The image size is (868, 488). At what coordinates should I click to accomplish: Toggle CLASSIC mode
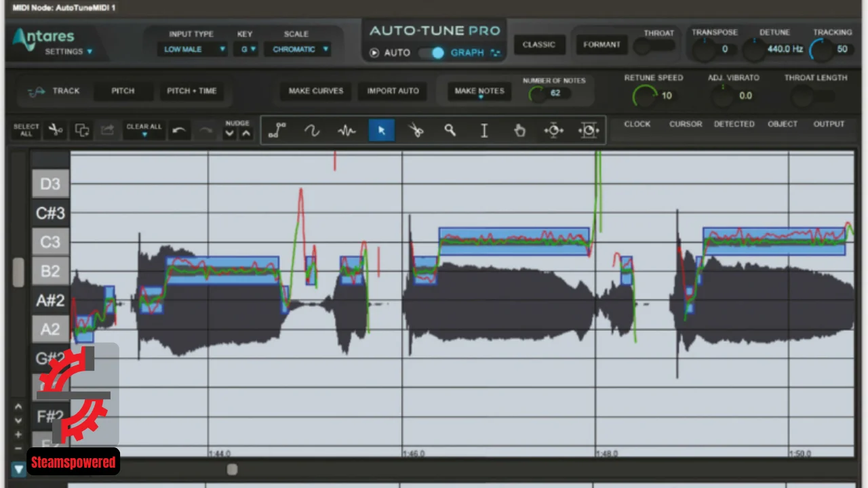click(x=539, y=45)
